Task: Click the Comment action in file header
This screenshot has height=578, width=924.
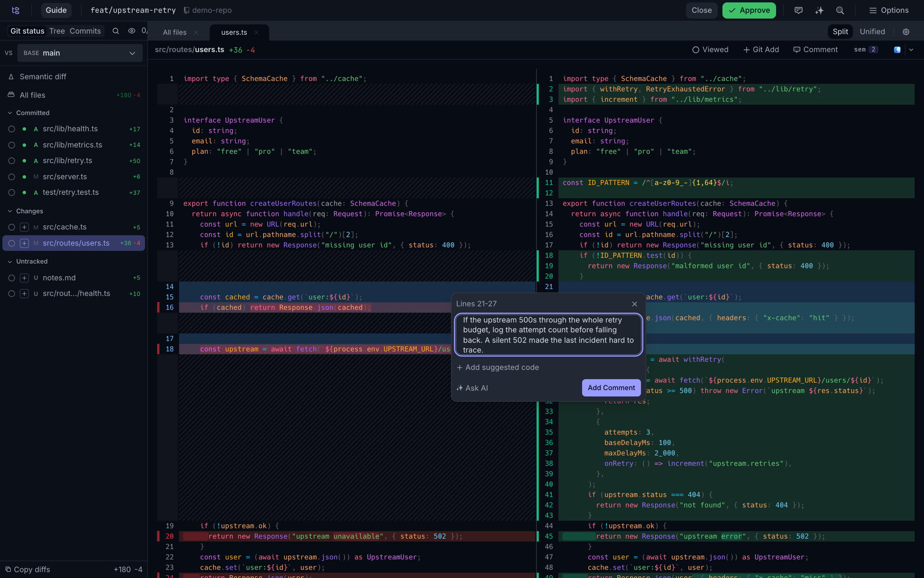Action: click(815, 49)
